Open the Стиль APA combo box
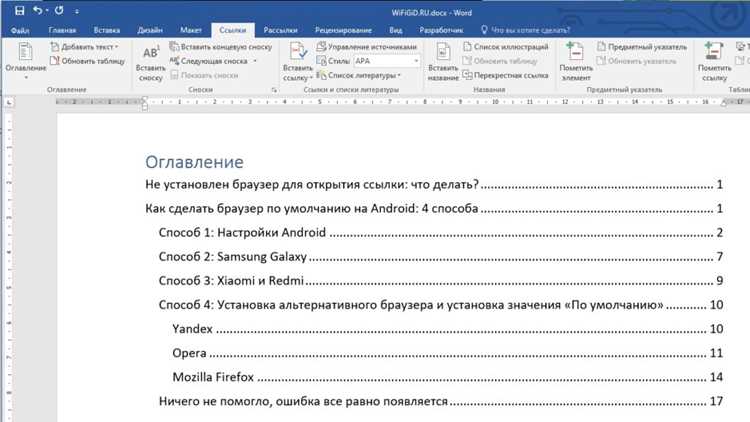This screenshot has height=422, width=750. 386,61
